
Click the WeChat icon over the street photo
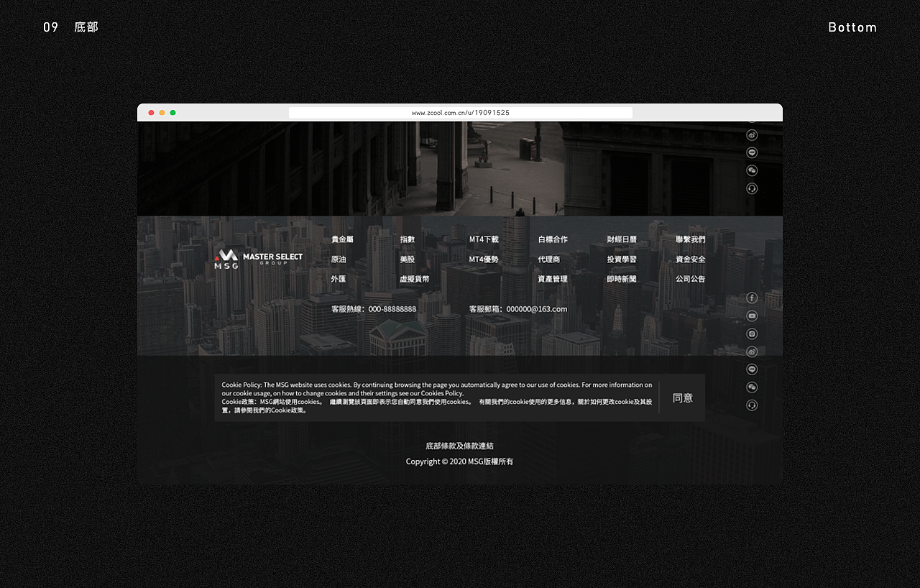752,170
